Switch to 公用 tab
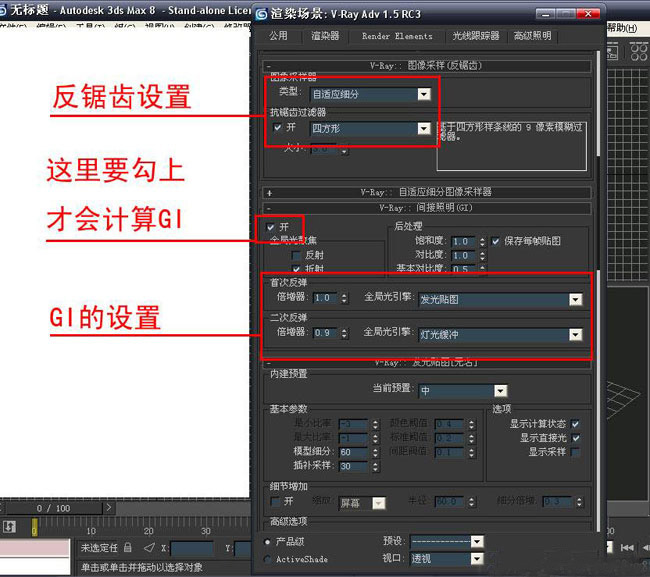 coord(278,36)
